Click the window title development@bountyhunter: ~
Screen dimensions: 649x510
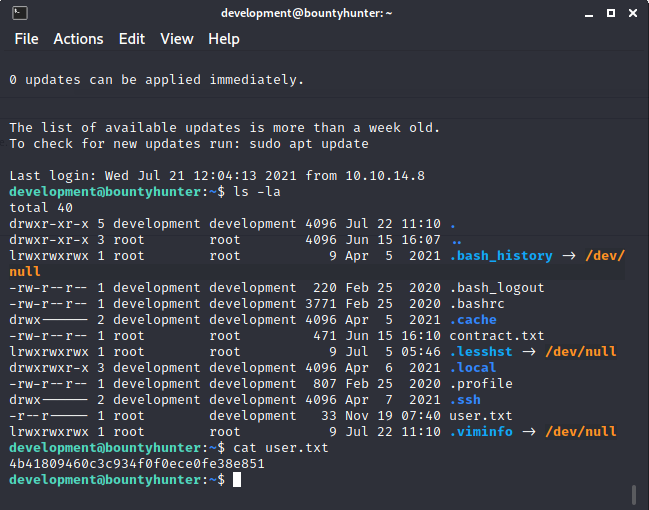click(x=306, y=13)
